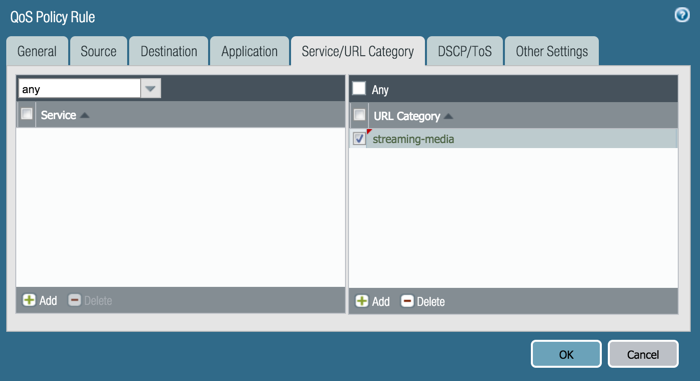
Task: Toggle the select-all checkbox in URL Category header
Action: tap(359, 115)
